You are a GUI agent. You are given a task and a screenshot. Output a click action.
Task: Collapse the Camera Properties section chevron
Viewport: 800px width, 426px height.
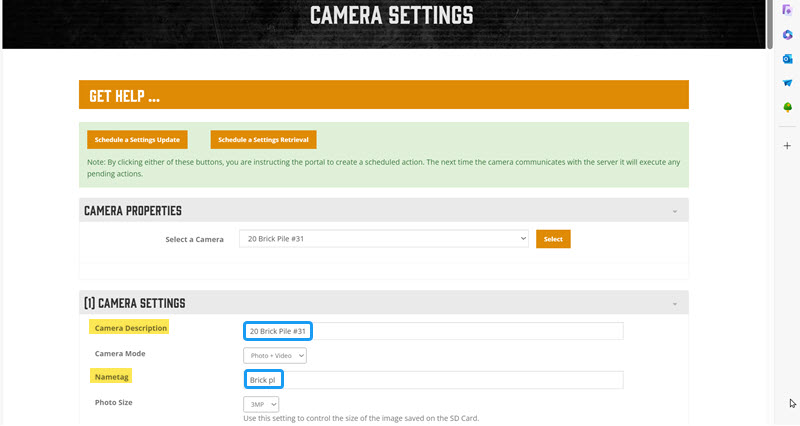click(674, 211)
